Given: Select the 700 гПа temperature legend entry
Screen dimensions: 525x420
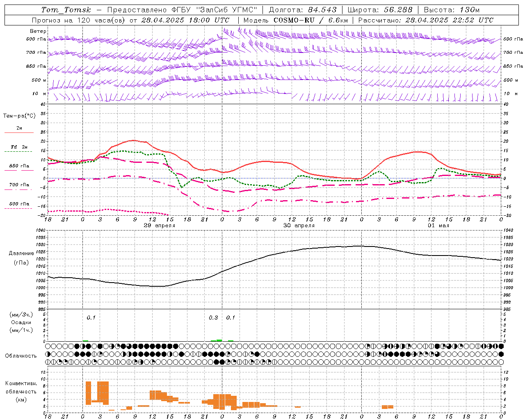Looking at the screenshot, I should pos(19,186).
